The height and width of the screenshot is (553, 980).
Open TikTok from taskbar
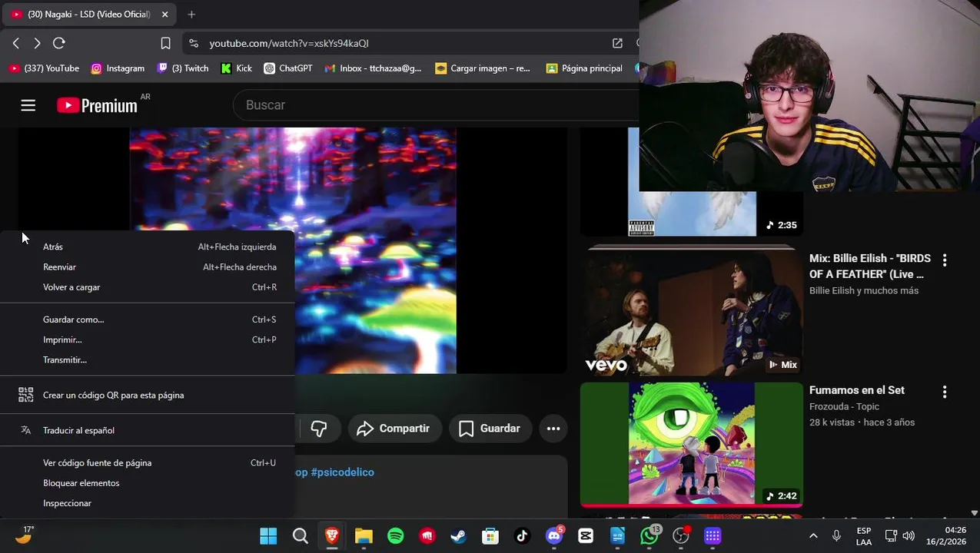[x=522, y=536]
